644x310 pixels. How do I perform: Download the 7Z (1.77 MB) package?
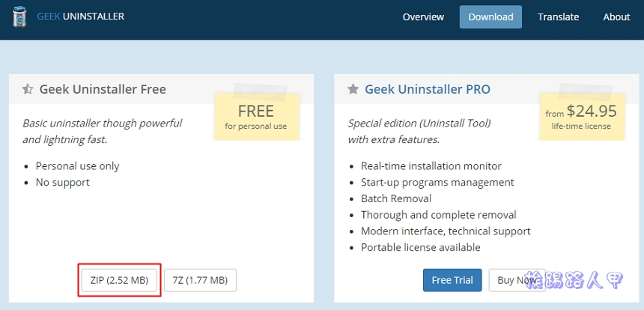200,281
